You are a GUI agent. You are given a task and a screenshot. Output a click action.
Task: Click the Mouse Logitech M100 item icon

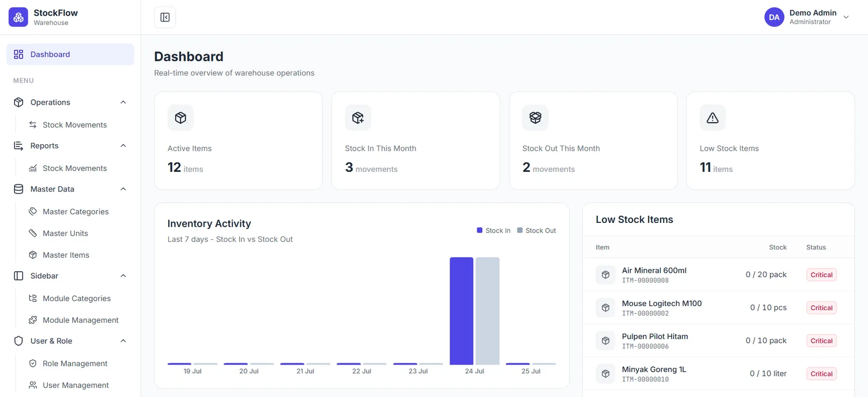pyautogui.click(x=605, y=308)
